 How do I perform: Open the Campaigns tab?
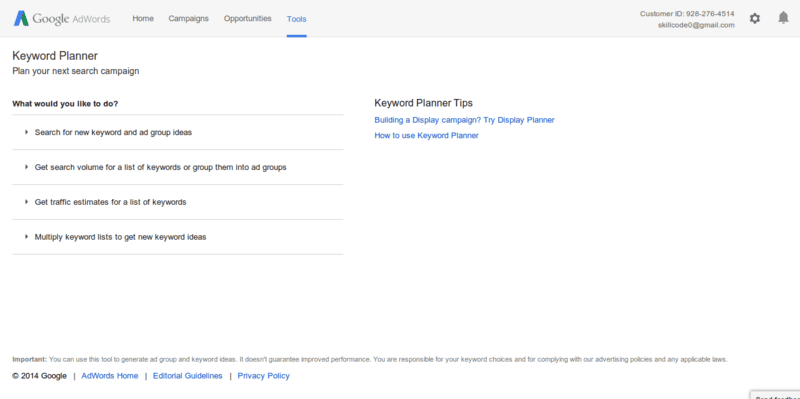(188, 18)
